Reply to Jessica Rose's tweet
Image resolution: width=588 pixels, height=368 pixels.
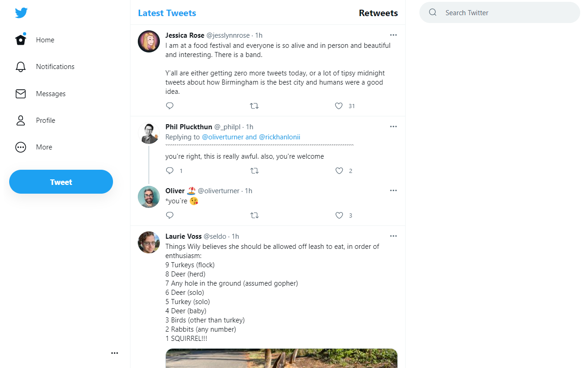click(170, 106)
